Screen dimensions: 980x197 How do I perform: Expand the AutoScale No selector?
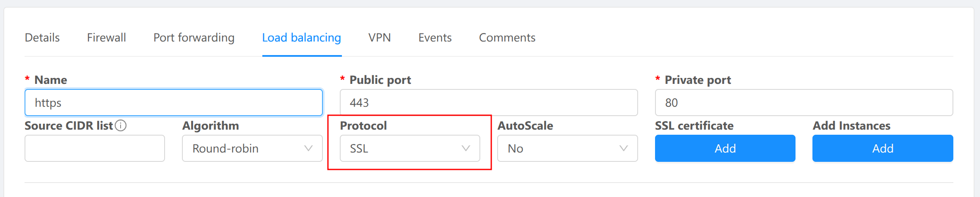pyautogui.click(x=567, y=148)
